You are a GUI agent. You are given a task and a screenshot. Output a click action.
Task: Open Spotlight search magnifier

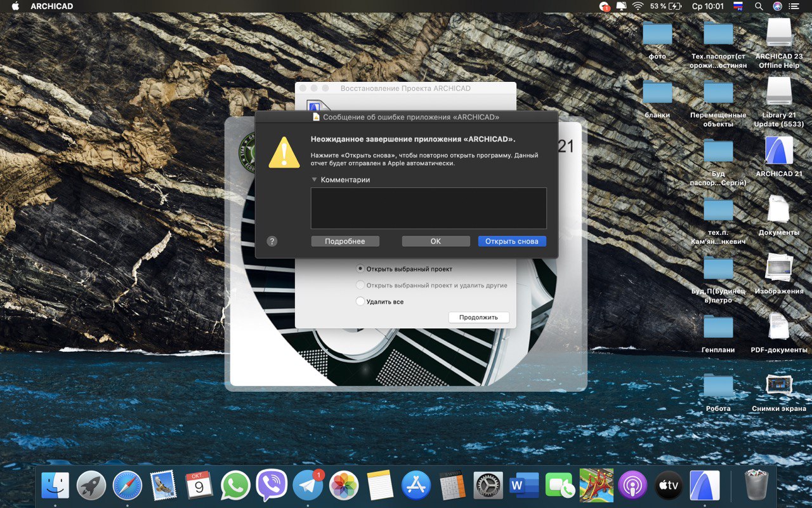[759, 6]
